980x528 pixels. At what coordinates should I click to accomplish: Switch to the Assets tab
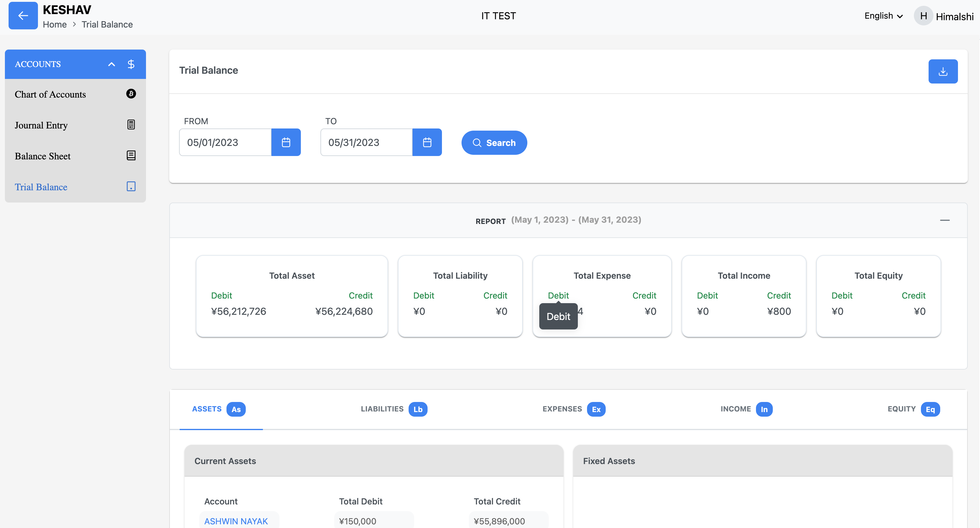(221, 409)
